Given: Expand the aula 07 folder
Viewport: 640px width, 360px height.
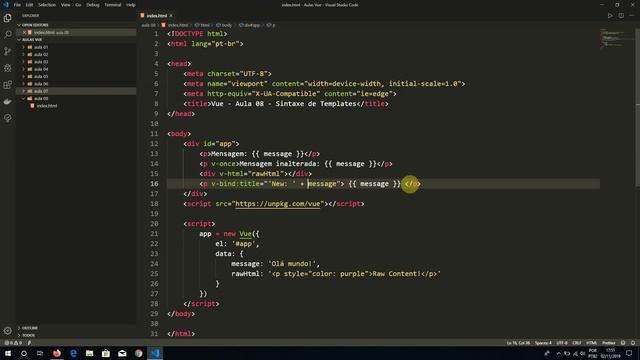Looking at the screenshot, I should (x=23, y=91).
